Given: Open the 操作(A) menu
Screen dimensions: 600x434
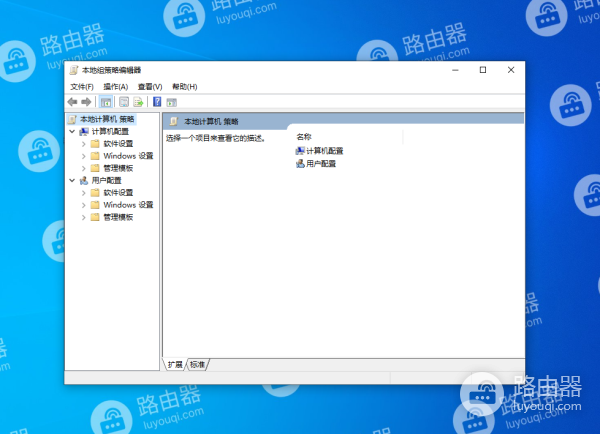Looking at the screenshot, I should (x=116, y=87).
